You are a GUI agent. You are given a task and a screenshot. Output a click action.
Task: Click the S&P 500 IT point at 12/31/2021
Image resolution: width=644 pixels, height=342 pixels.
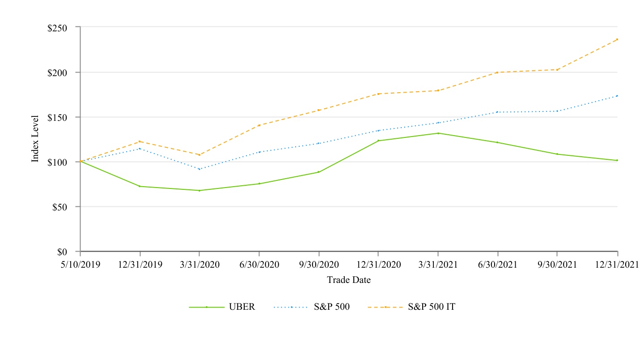click(x=617, y=39)
